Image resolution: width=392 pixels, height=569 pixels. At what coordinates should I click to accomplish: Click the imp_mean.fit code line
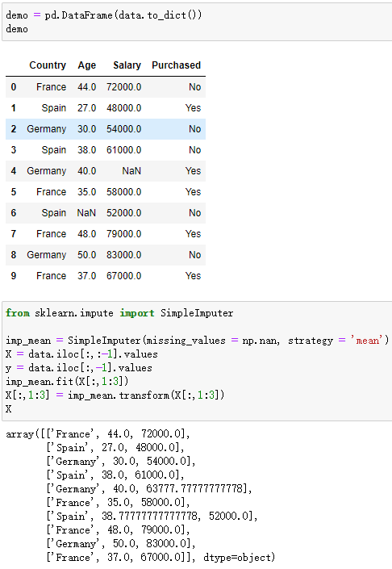coord(67,382)
